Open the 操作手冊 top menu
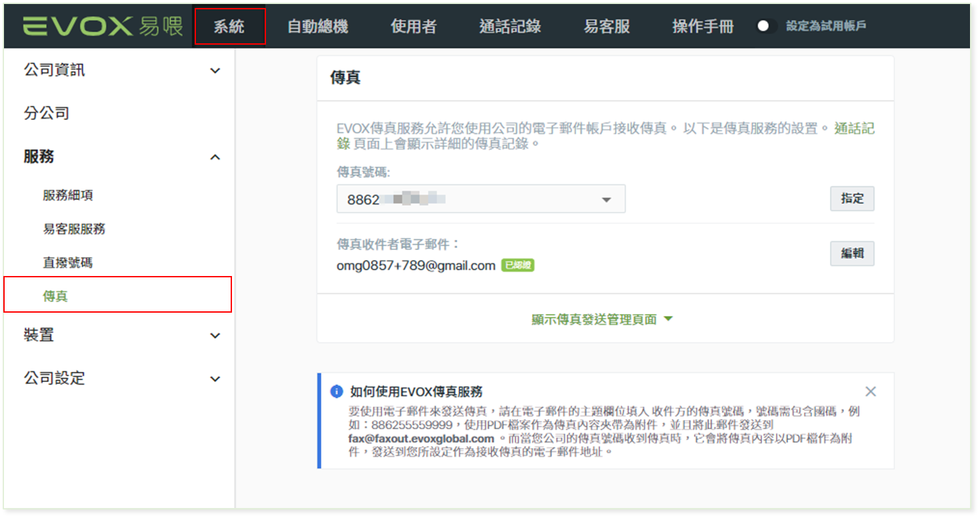The width and height of the screenshot is (980, 518). point(703,26)
